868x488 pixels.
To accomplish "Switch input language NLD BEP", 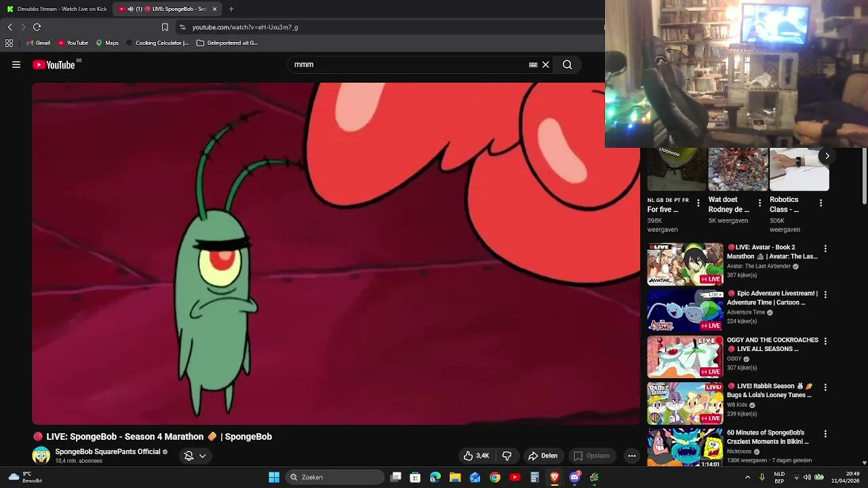I will (780, 477).
